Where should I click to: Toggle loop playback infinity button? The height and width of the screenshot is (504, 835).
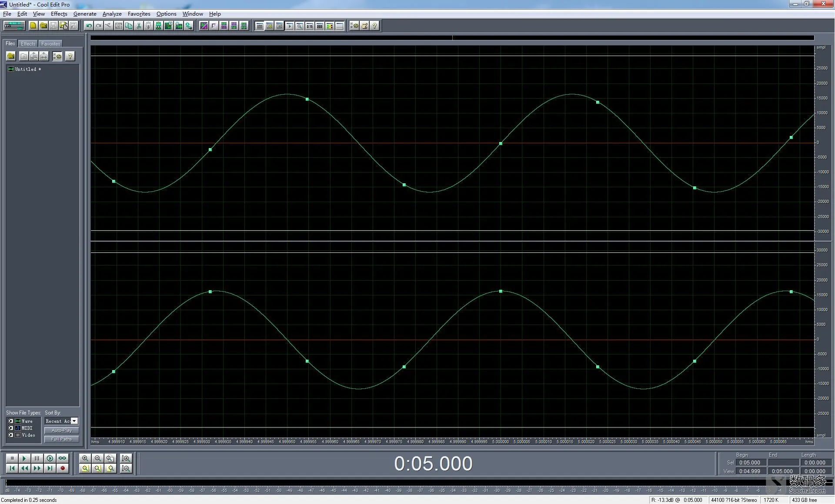click(62, 458)
